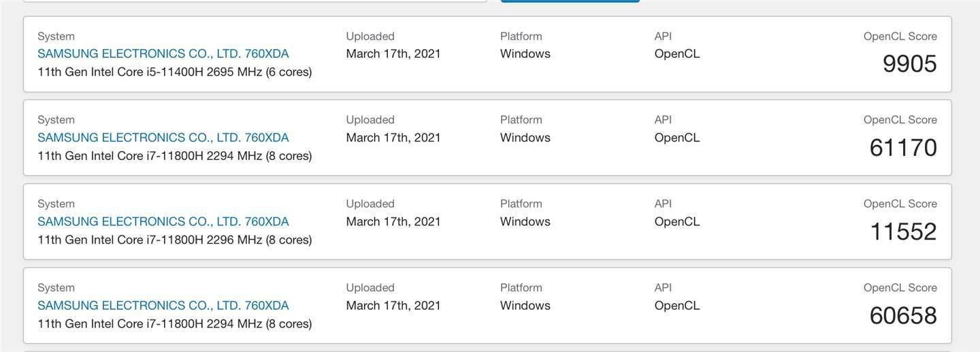The width and height of the screenshot is (980, 352).
Task: Click System label in the i5-11400H result
Action: pyautogui.click(x=56, y=36)
